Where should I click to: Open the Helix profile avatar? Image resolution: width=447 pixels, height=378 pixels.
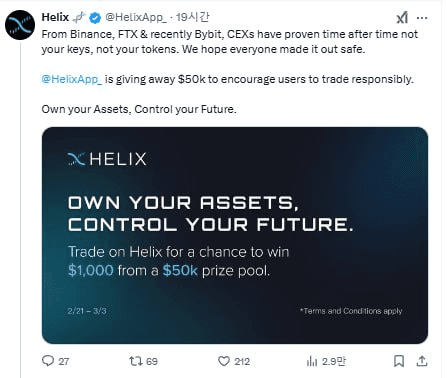tap(20, 25)
